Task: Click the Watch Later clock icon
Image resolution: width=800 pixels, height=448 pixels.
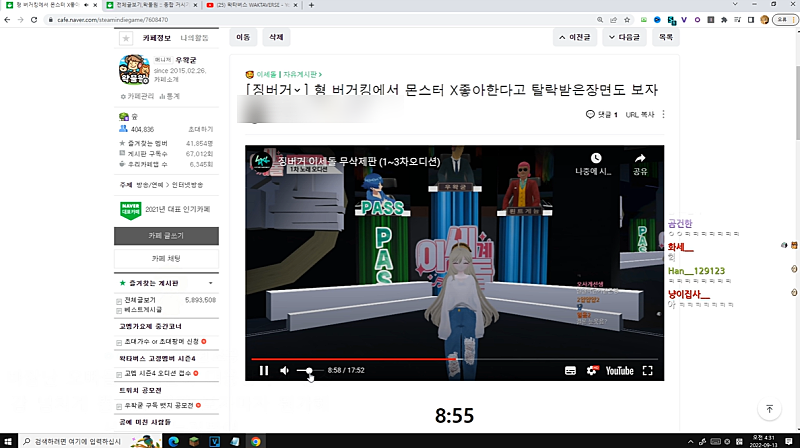Action: pos(595,159)
